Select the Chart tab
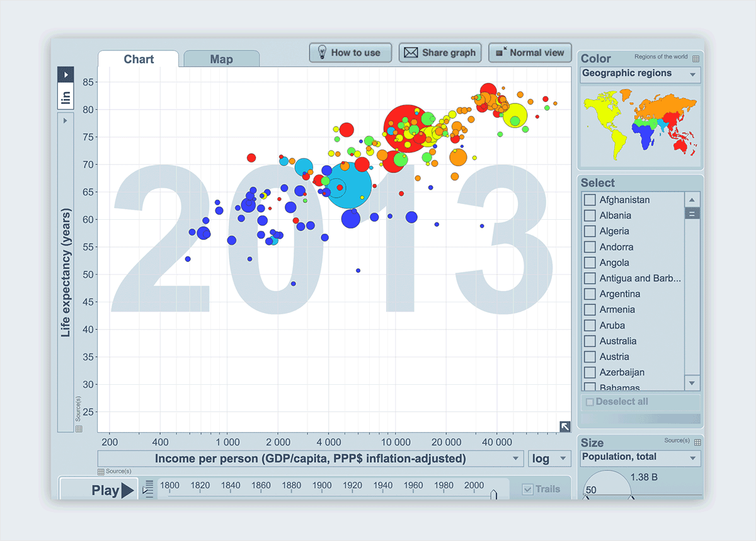Image resolution: width=756 pixels, height=541 pixels. tap(138, 59)
